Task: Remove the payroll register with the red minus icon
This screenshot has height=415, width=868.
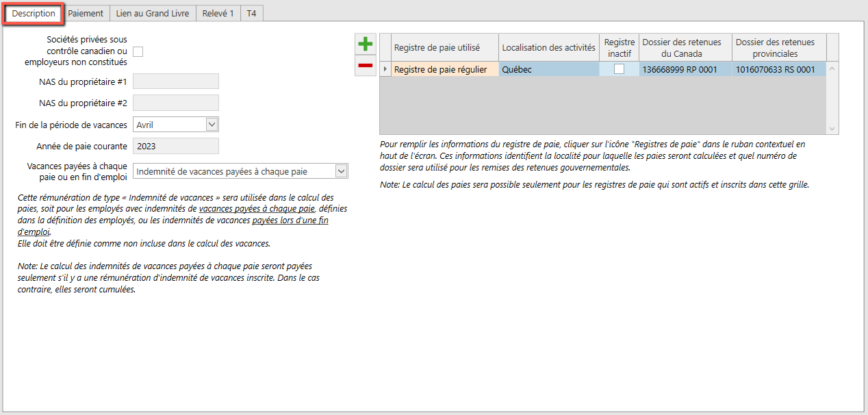Action: (x=366, y=66)
